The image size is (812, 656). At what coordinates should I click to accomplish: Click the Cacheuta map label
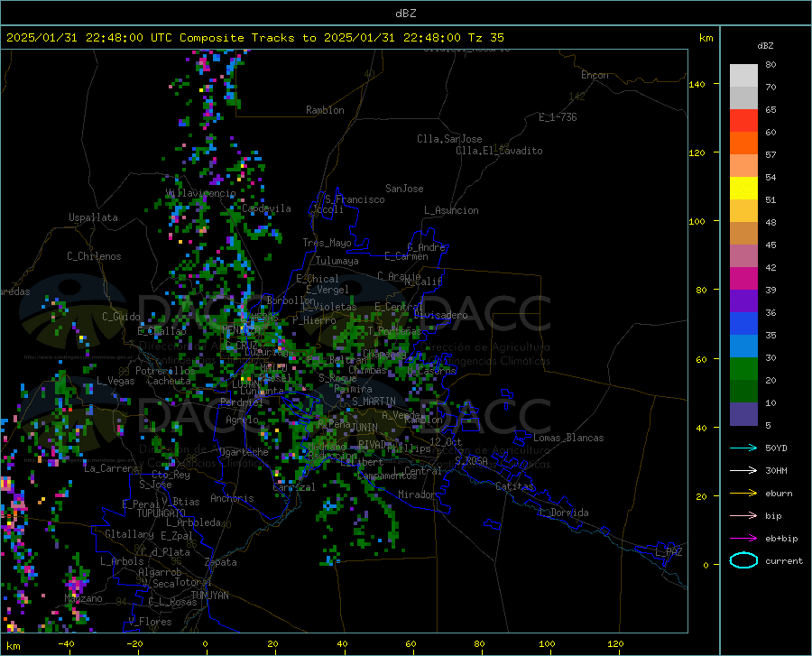tap(169, 381)
